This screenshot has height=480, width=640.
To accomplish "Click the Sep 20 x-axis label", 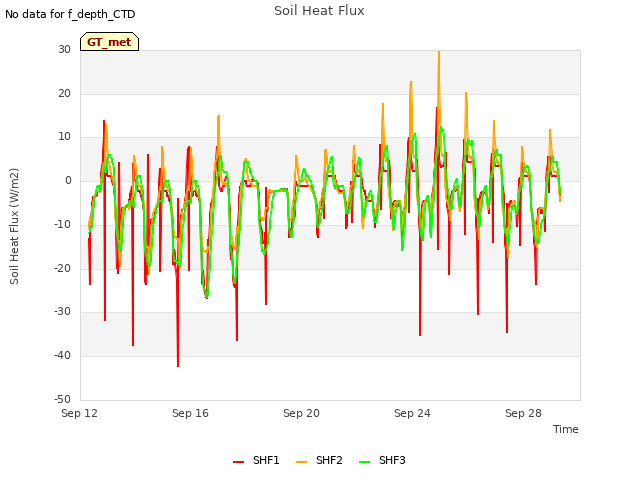I will coord(301,413).
